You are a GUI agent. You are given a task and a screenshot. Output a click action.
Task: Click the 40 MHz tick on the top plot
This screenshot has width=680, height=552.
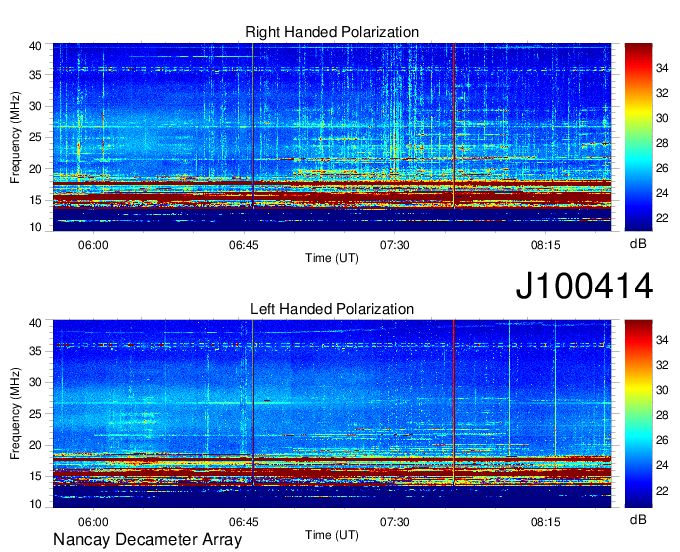tap(35, 46)
